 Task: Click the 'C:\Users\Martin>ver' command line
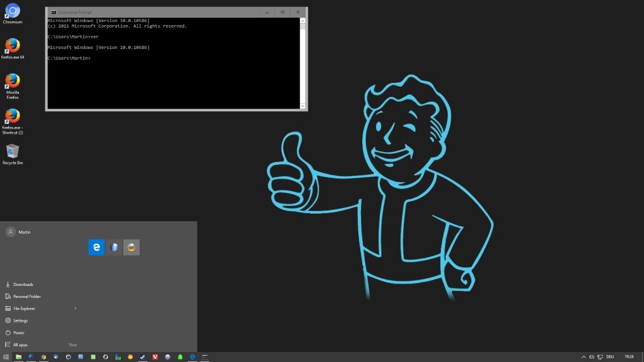click(x=73, y=36)
